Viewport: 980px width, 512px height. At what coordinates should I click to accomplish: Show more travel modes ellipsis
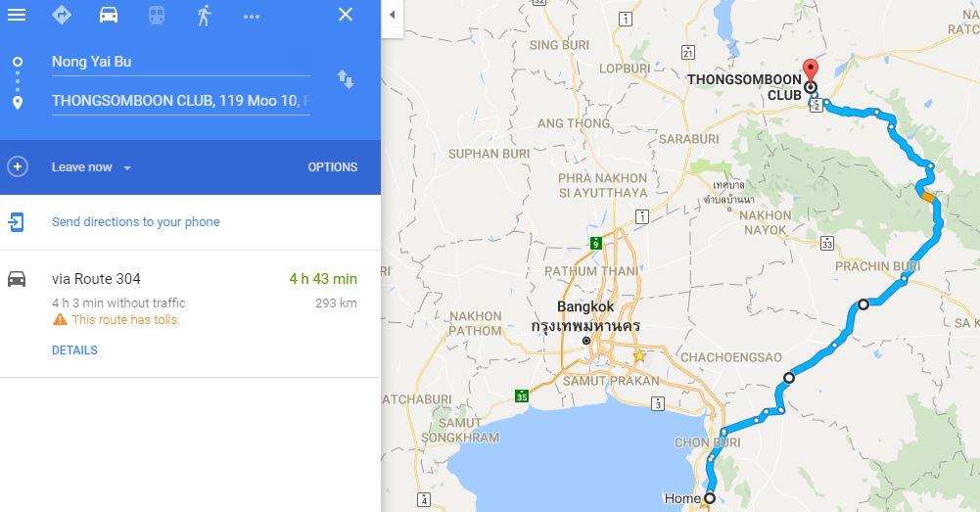[x=252, y=17]
